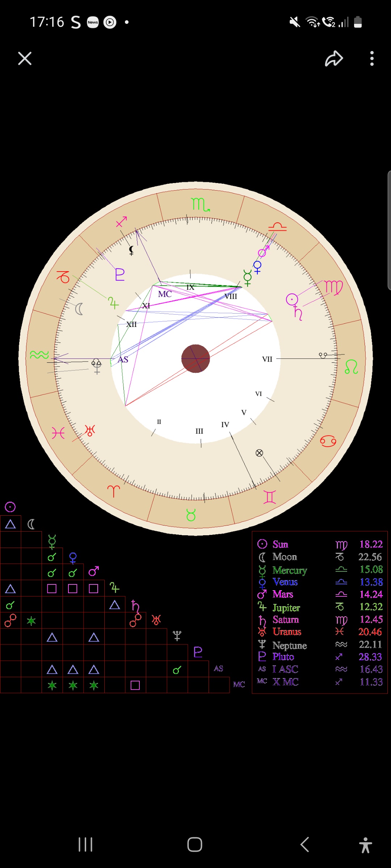Tap house label III in the wheel
The height and width of the screenshot is (868, 391).
point(199,431)
